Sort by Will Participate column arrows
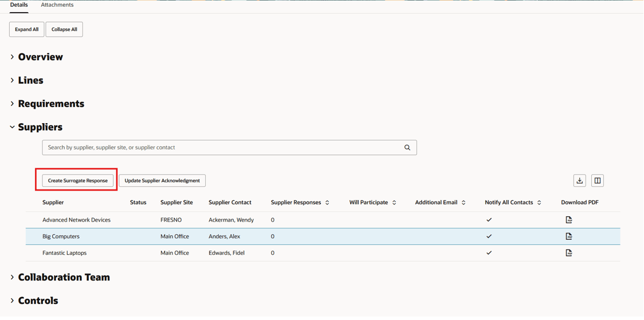This screenshot has width=644, height=320. tap(394, 203)
